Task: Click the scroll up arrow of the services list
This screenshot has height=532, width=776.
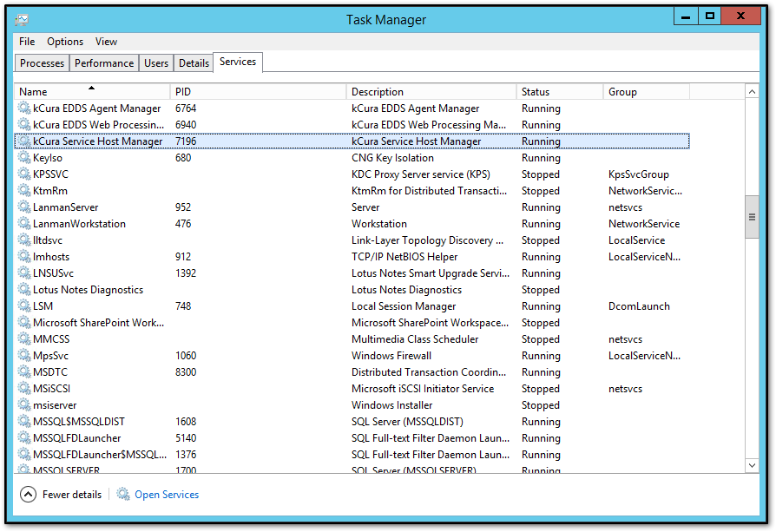Action: [752, 91]
